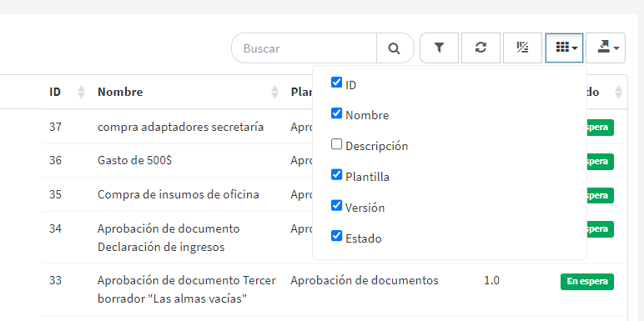
Task: Open the funnel filter tool
Action: (x=439, y=48)
